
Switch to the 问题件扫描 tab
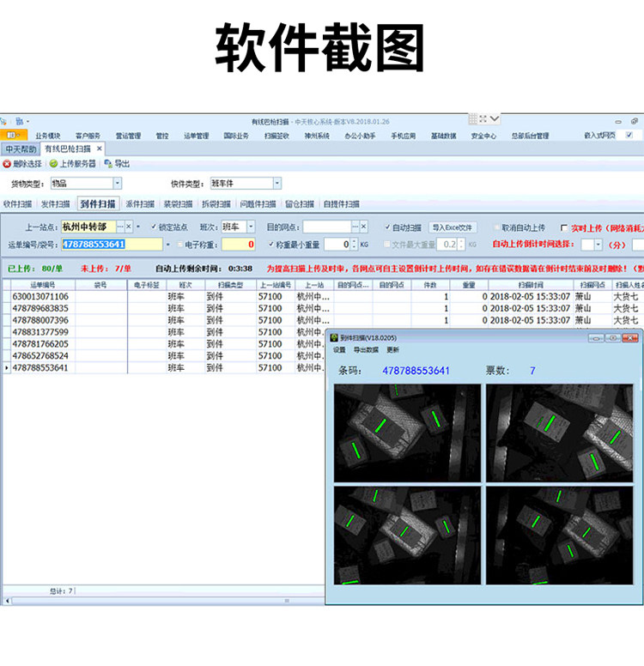point(258,204)
